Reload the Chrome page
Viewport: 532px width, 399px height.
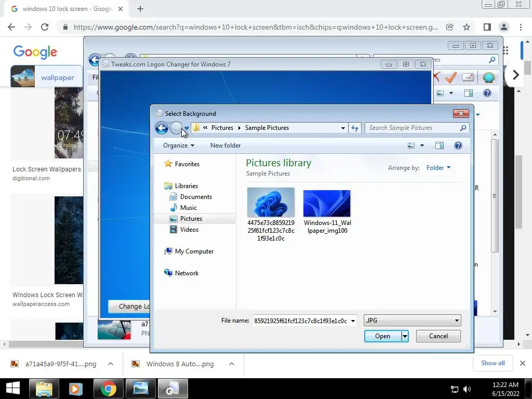45,27
